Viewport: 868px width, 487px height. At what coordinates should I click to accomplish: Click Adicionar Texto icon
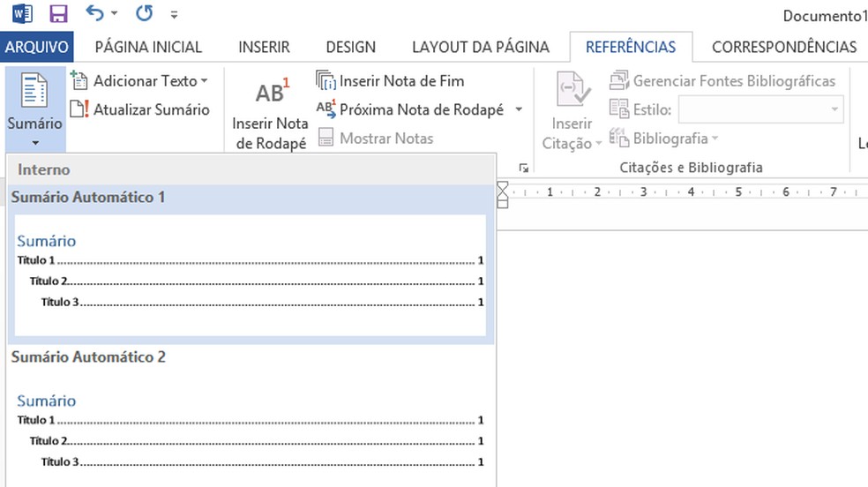(x=79, y=81)
